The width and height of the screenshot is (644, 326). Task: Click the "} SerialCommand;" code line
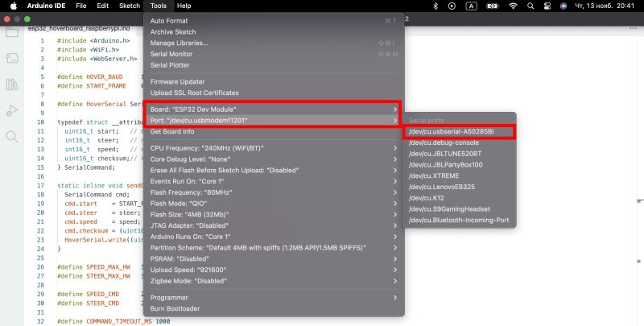point(86,167)
